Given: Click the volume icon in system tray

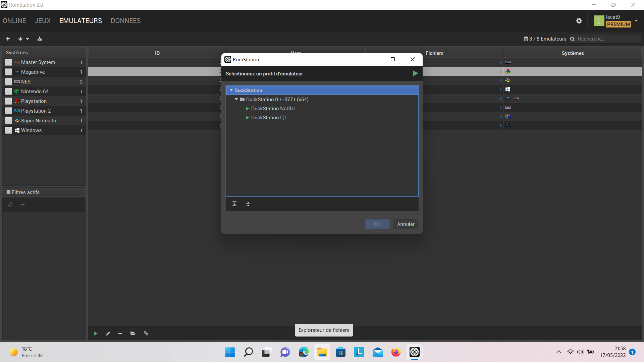Looking at the screenshot, I should [x=580, y=352].
